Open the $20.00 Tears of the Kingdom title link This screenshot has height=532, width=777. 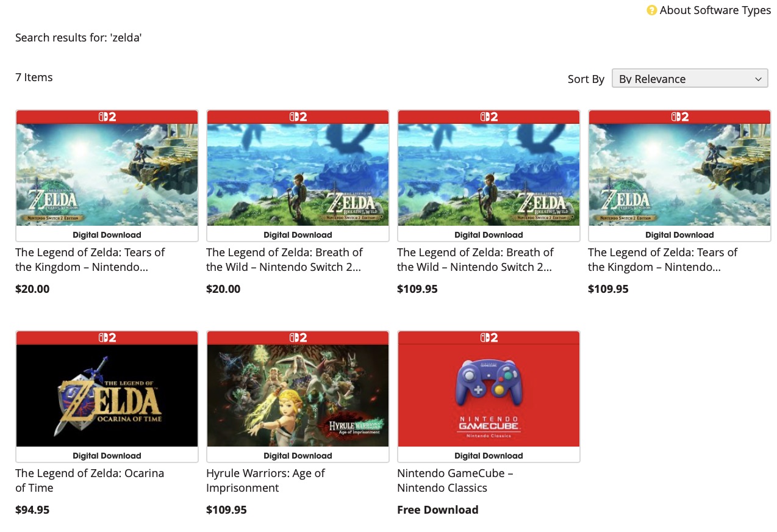click(90, 260)
